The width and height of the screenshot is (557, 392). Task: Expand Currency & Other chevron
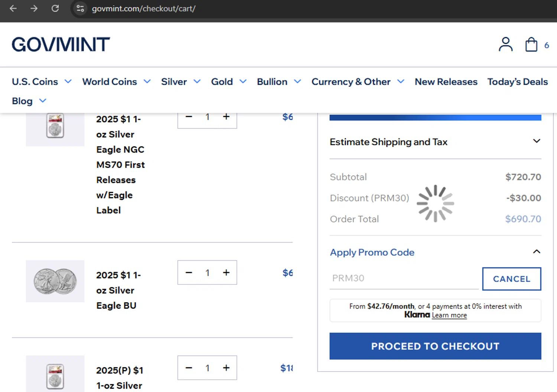(x=401, y=81)
